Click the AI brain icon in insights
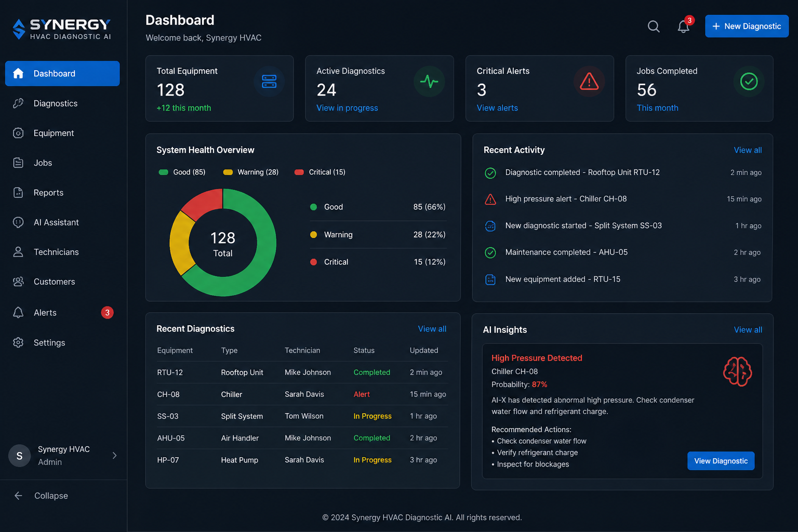Screen dimensions: 798x532 click(x=737, y=371)
